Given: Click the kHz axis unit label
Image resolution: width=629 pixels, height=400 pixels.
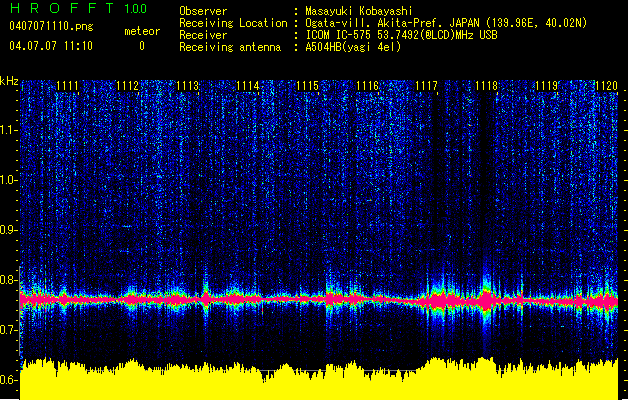Looking at the screenshot, I should click(9, 81).
